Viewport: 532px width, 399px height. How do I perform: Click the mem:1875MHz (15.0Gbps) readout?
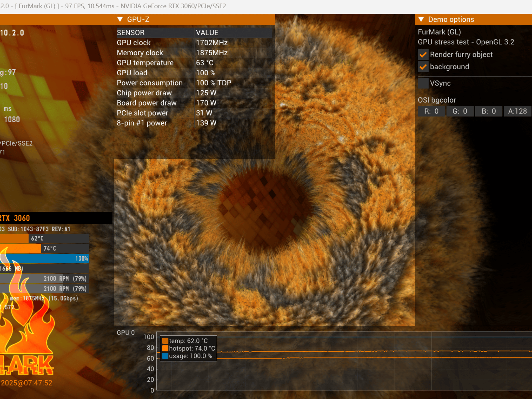click(44, 298)
